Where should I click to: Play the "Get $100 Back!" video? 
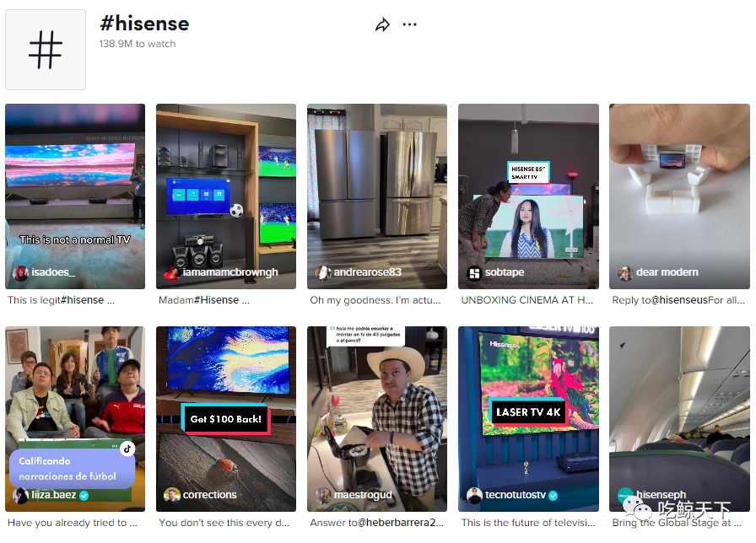[226, 419]
